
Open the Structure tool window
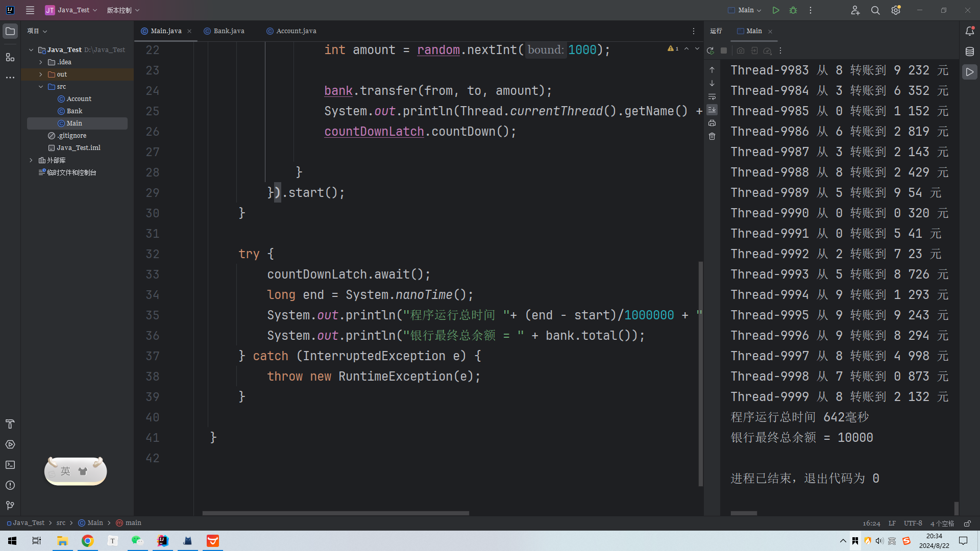pyautogui.click(x=10, y=57)
